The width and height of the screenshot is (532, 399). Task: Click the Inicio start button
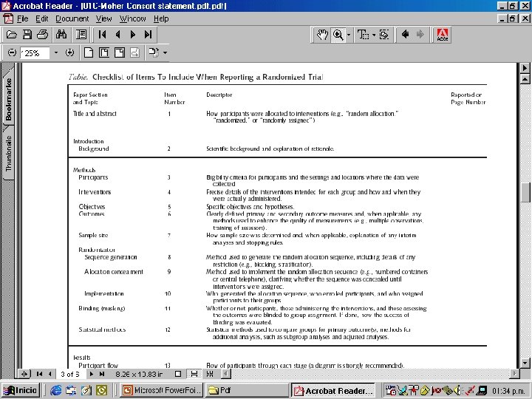tap(21, 390)
